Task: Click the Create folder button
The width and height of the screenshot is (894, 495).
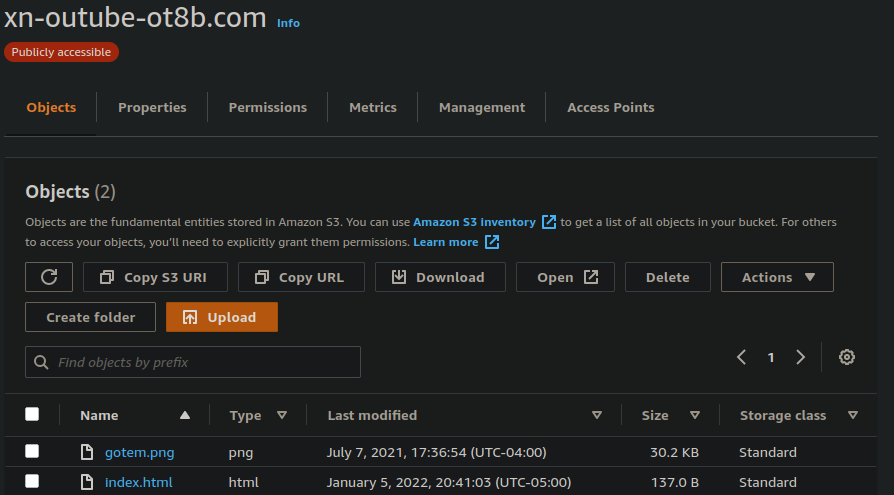Action: [91, 317]
